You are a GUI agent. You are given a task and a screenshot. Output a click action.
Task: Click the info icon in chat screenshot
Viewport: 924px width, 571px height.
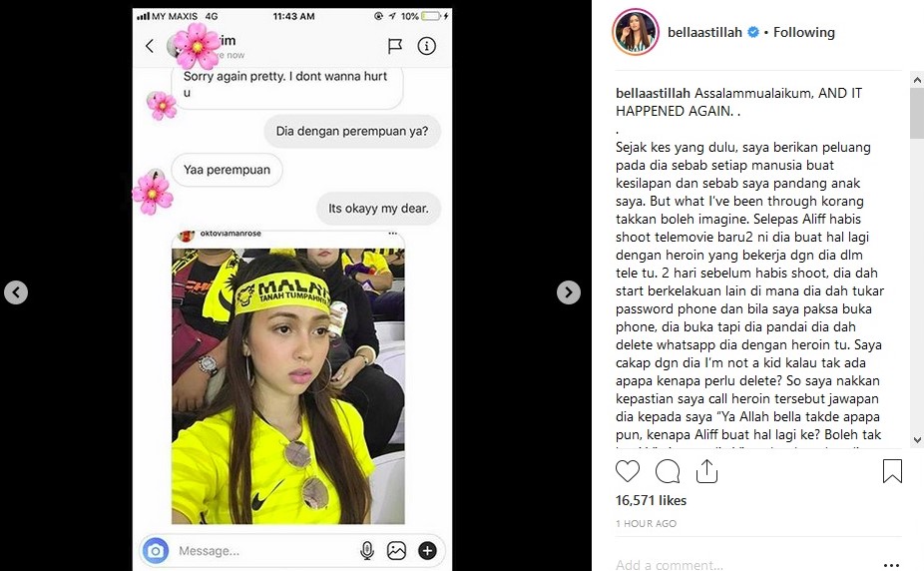(x=427, y=46)
